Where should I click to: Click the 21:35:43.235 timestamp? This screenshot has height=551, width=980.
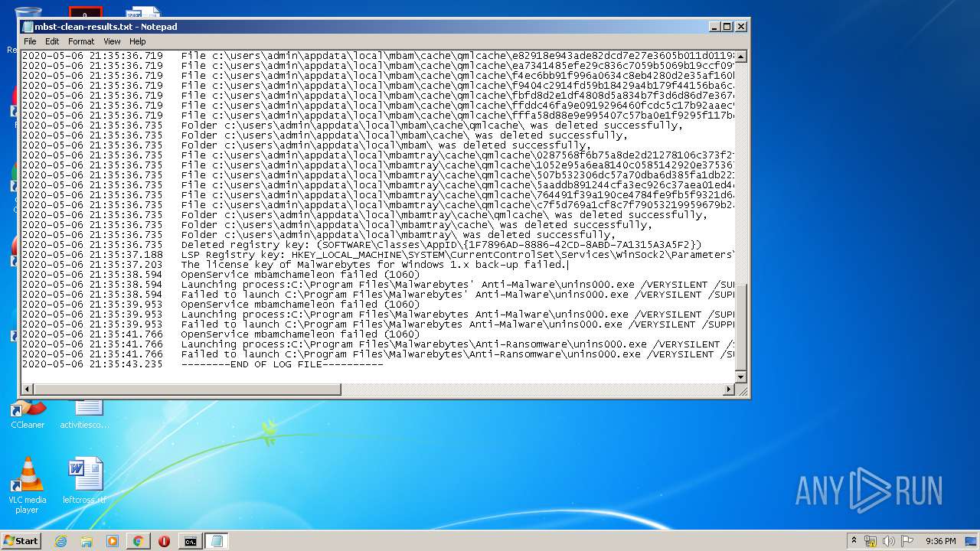(92, 364)
